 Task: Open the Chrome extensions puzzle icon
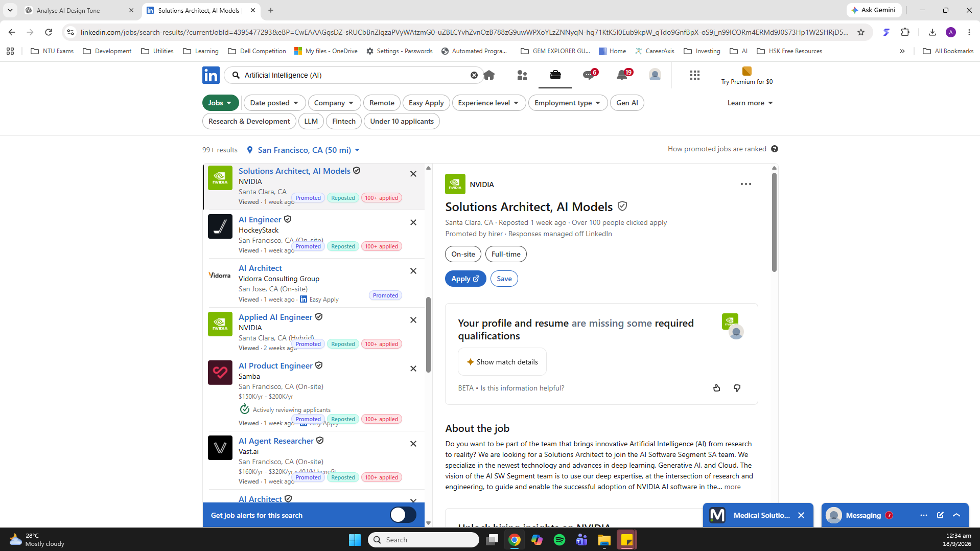[x=905, y=32]
